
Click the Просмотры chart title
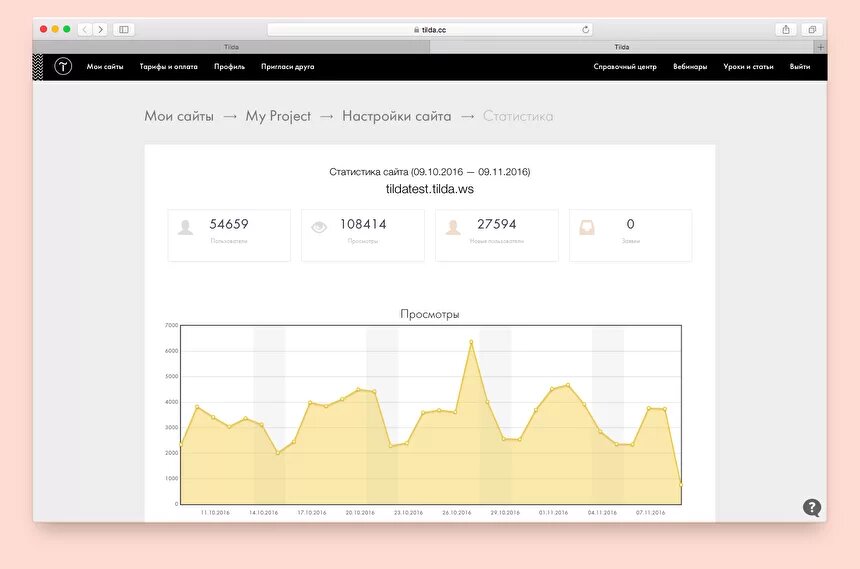point(429,314)
